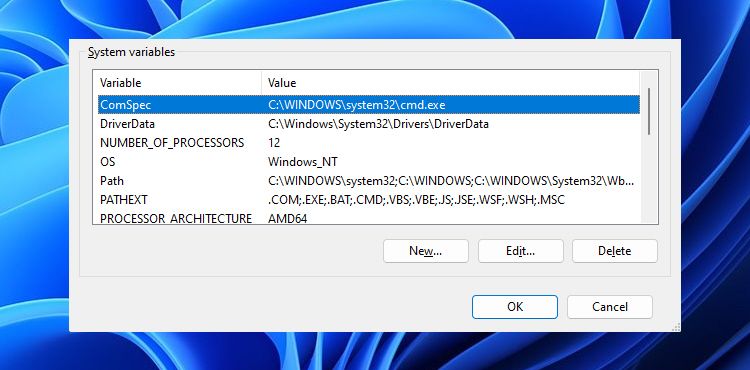The image size is (750, 370).
Task: Click the C:\WINDOWS\system32\cmd.exe value
Action: coord(357,105)
